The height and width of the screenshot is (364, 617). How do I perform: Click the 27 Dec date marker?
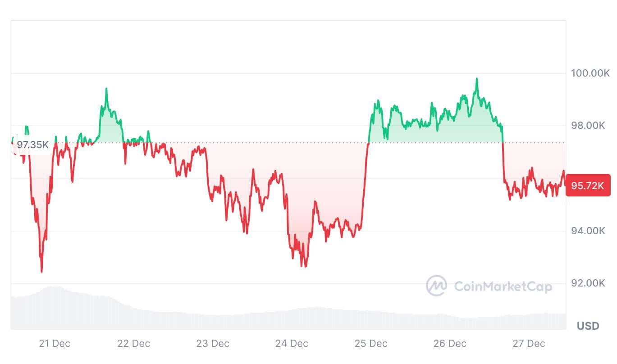coord(529,344)
